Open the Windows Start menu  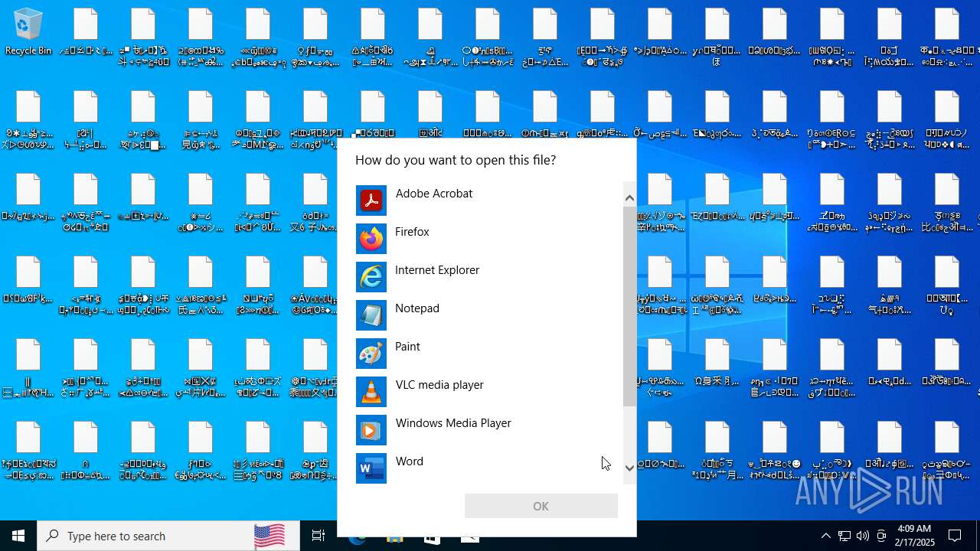[x=18, y=536]
